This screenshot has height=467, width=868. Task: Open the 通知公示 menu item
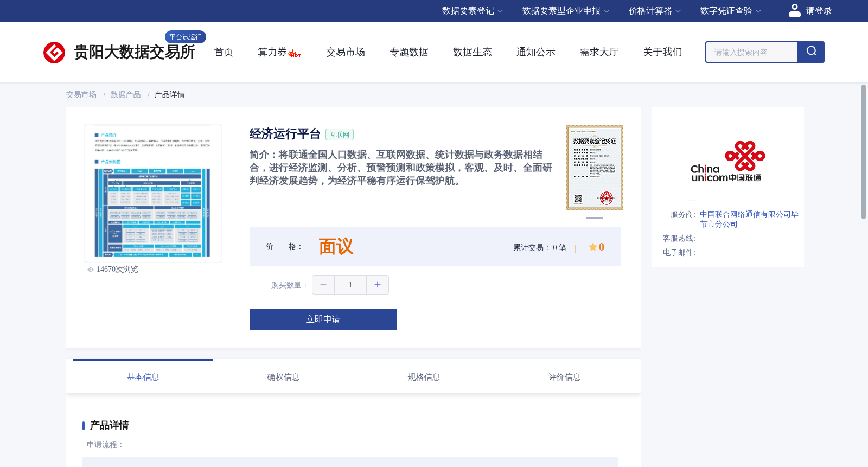[x=536, y=52]
